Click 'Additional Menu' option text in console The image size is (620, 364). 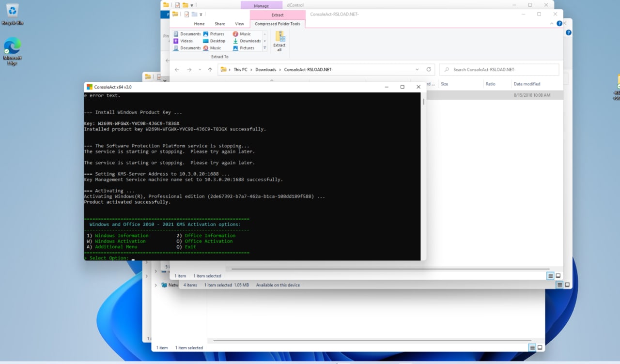(116, 247)
